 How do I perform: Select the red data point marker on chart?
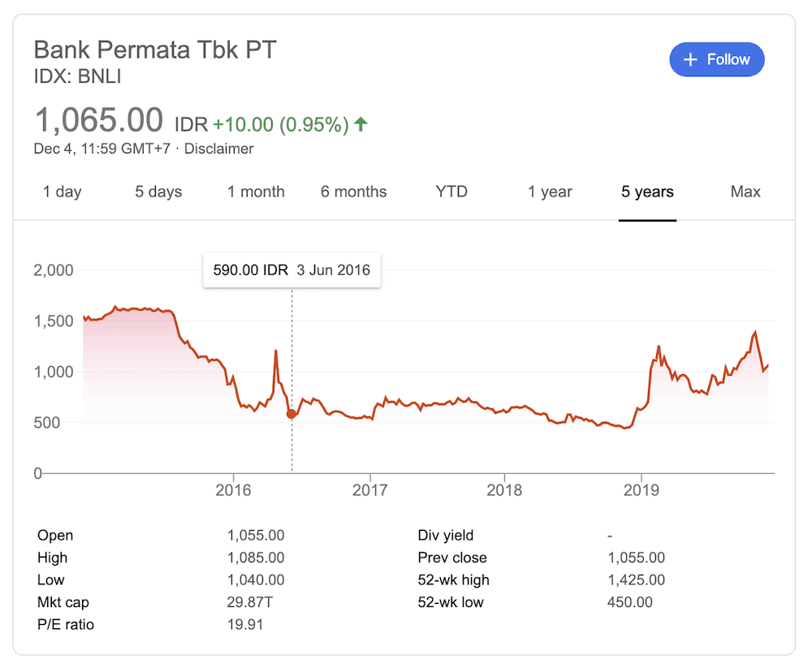292,414
